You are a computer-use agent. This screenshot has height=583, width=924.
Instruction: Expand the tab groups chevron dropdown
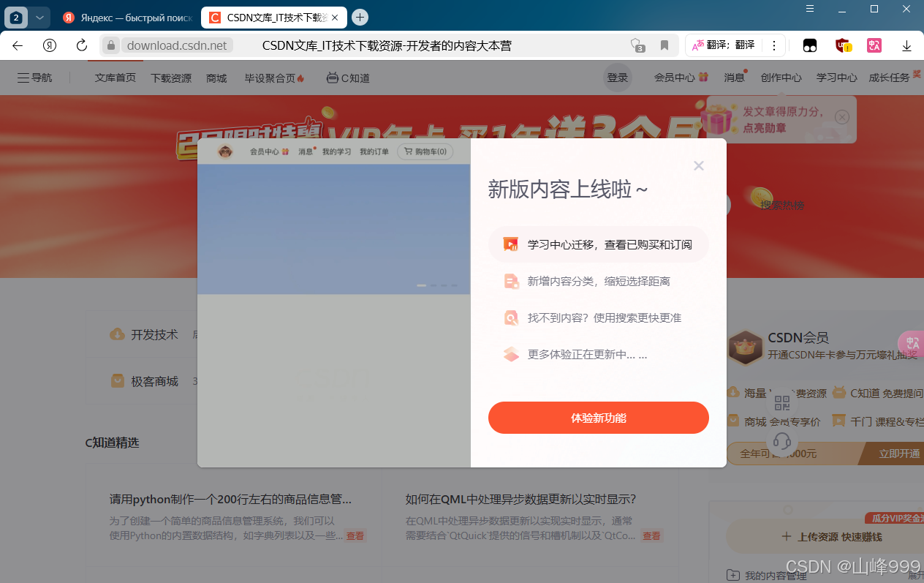click(x=39, y=17)
